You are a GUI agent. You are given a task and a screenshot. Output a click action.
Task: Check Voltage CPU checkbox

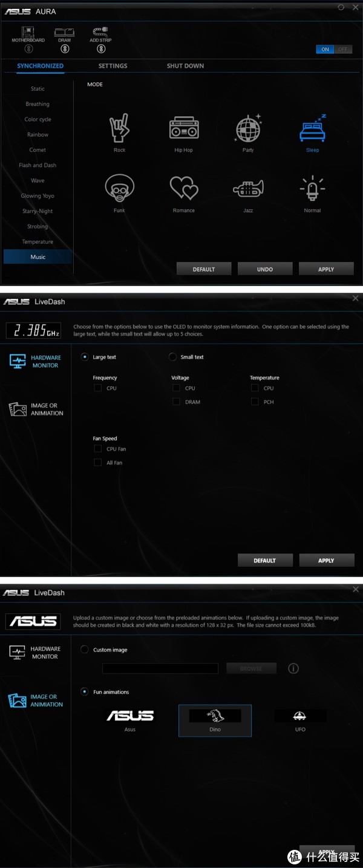pos(176,388)
